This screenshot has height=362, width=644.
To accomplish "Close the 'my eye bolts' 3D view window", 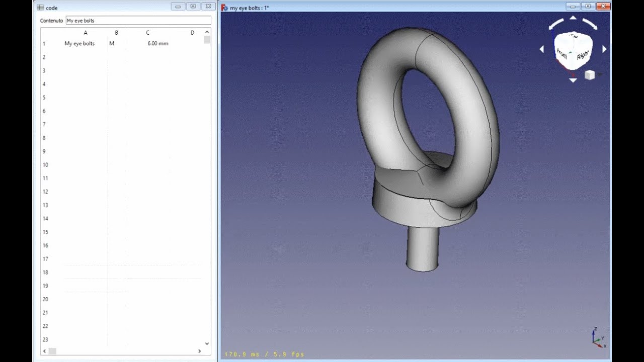I will [x=603, y=7].
